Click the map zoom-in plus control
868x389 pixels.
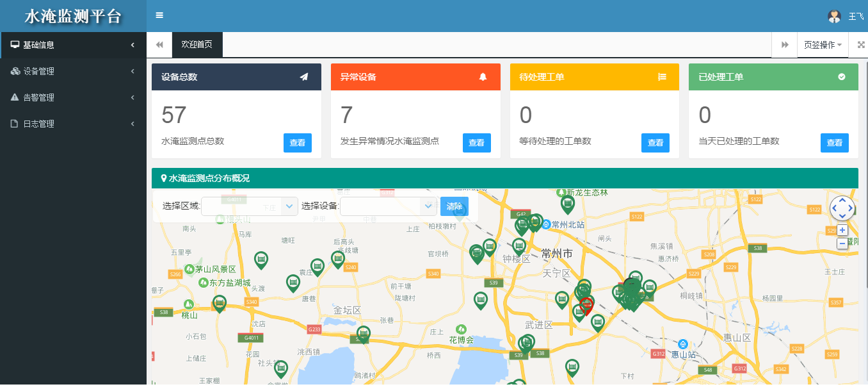(842, 229)
